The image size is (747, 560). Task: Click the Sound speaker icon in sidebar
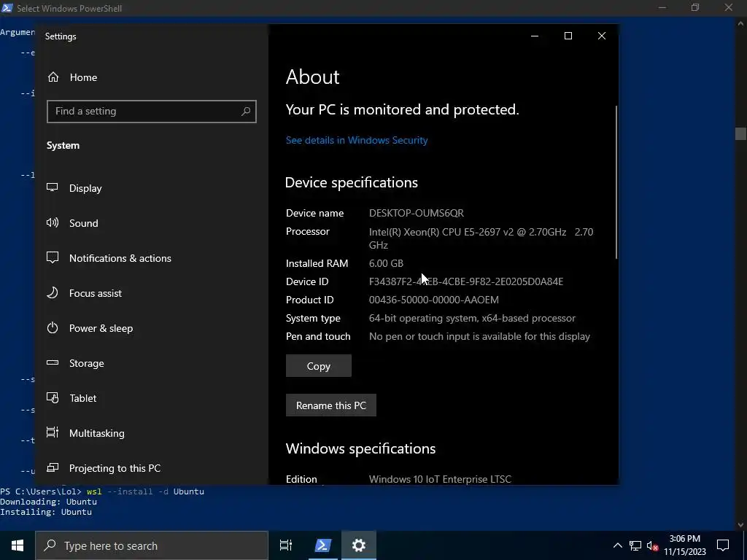pyautogui.click(x=53, y=222)
